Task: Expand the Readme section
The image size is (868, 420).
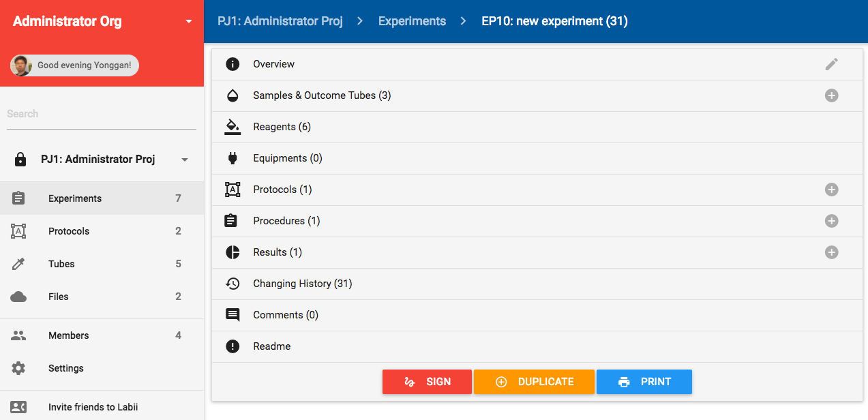Action: (272, 346)
